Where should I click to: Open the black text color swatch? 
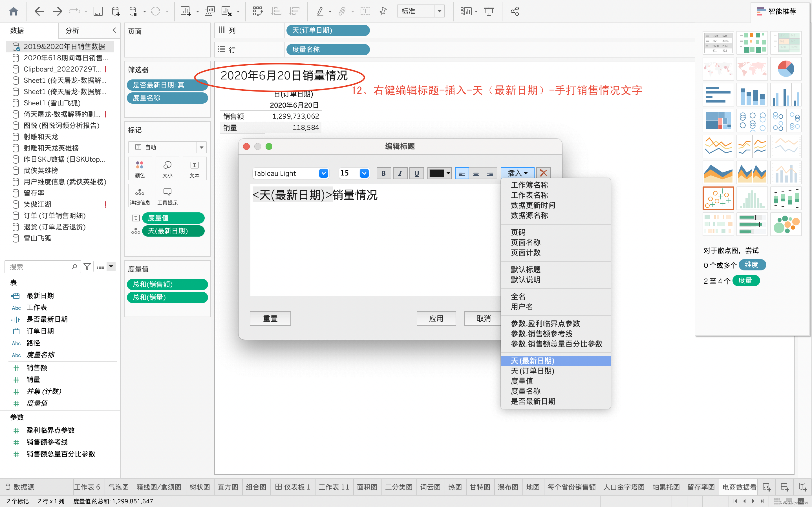439,173
